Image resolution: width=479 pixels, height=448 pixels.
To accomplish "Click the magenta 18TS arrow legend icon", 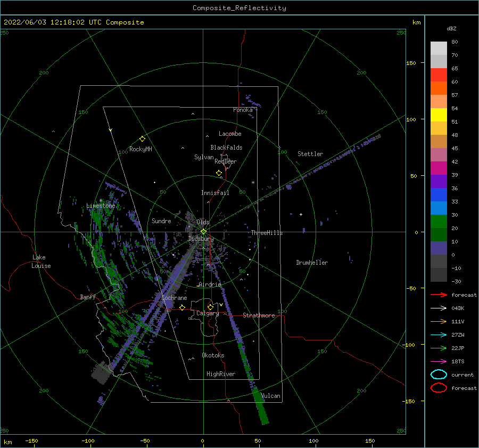I will pyautogui.click(x=439, y=362).
